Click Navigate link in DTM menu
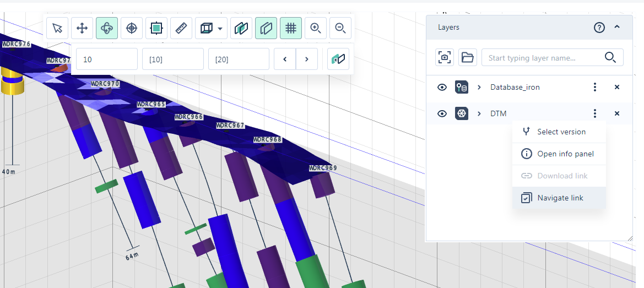Viewport: 644px width, 288px height. point(560,198)
